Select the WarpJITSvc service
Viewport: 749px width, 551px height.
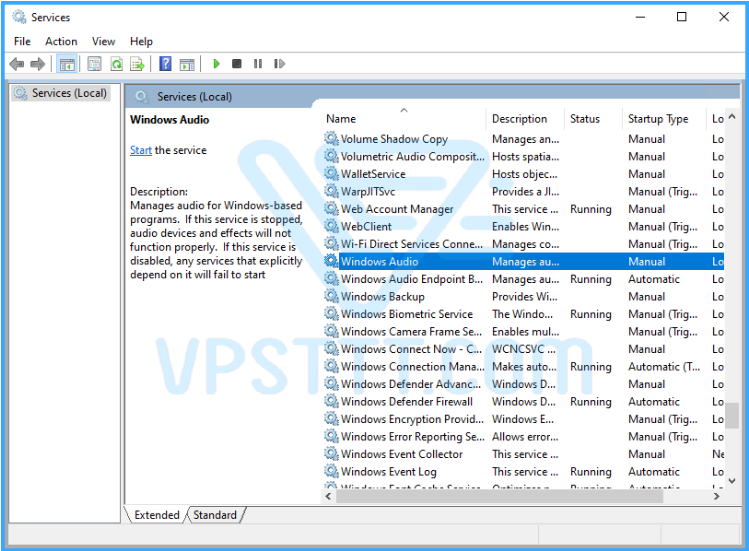coord(524,191)
